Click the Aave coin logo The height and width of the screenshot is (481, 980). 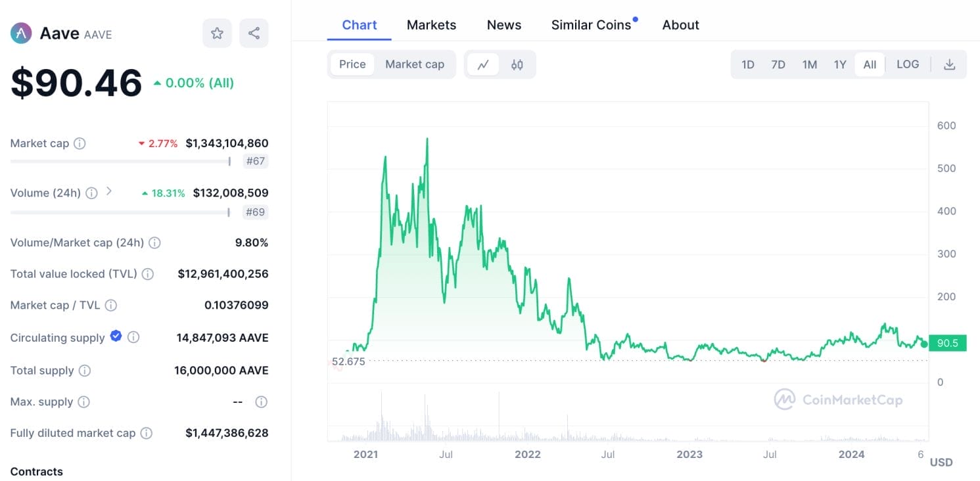point(20,33)
